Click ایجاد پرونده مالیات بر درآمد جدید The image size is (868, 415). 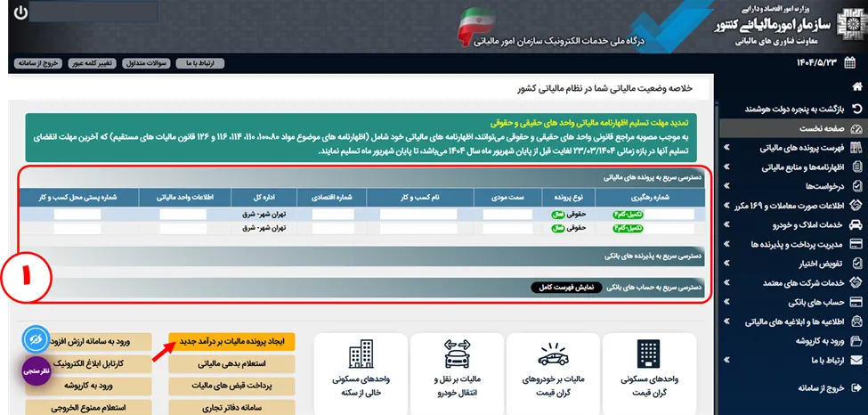click(231, 342)
